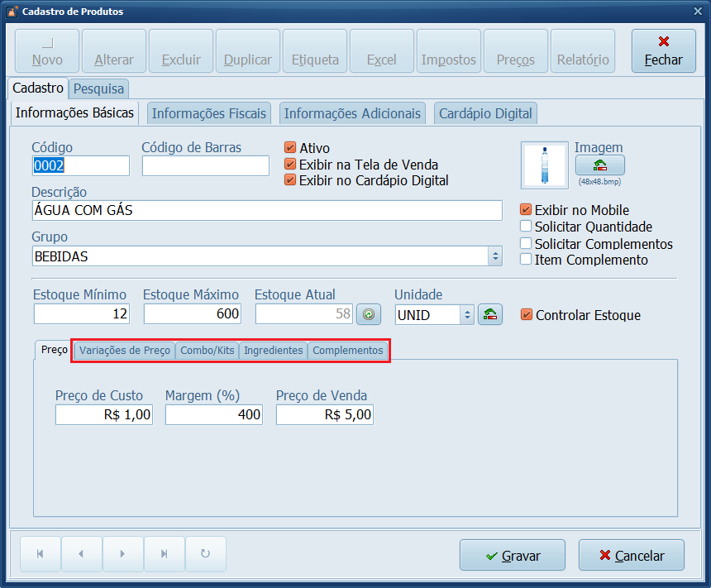This screenshot has height=588, width=711.
Task: Click the Descrição text field
Action: click(267, 211)
